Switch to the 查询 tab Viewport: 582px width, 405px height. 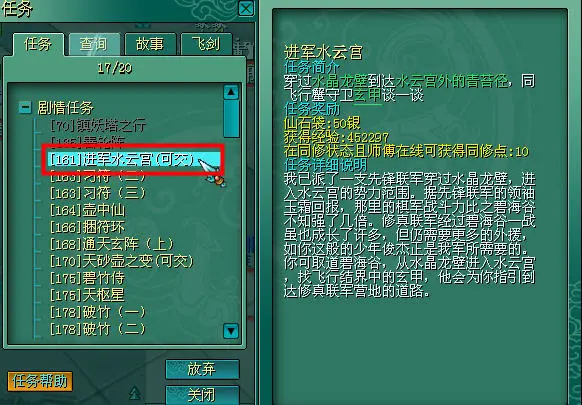[94, 45]
